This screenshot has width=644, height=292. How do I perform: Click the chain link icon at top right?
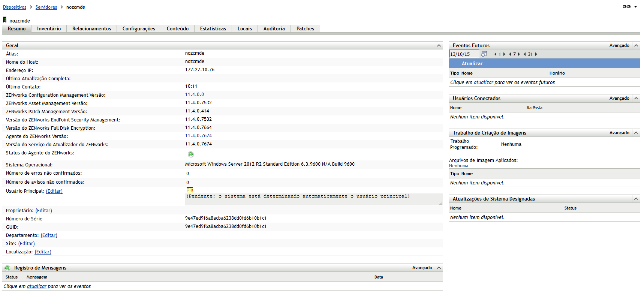pyautogui.click(x=626, y=7)
